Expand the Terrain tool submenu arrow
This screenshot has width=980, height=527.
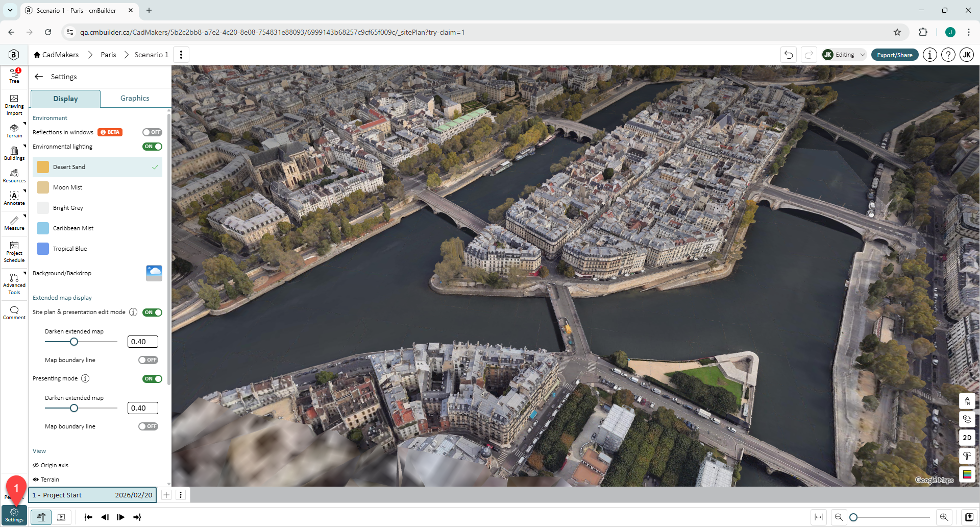[x=24, y=124]
